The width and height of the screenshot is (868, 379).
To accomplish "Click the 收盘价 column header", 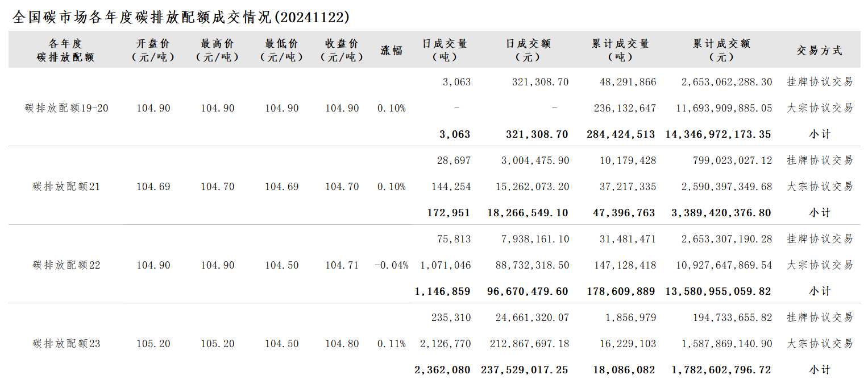I will pos(342,50).
